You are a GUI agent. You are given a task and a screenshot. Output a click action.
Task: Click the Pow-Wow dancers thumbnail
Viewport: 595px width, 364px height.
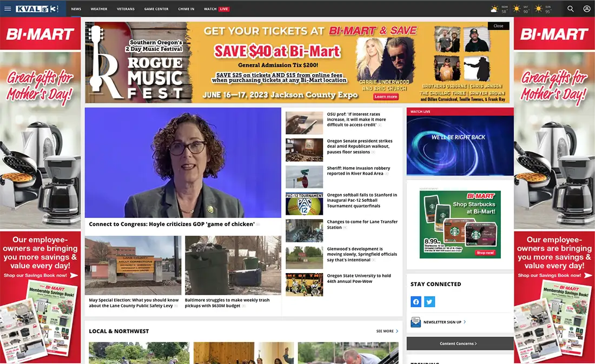(305, 284)
